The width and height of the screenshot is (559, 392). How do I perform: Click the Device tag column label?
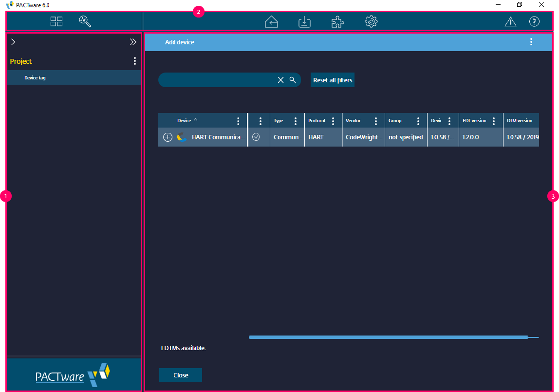(x=35, y=78)
